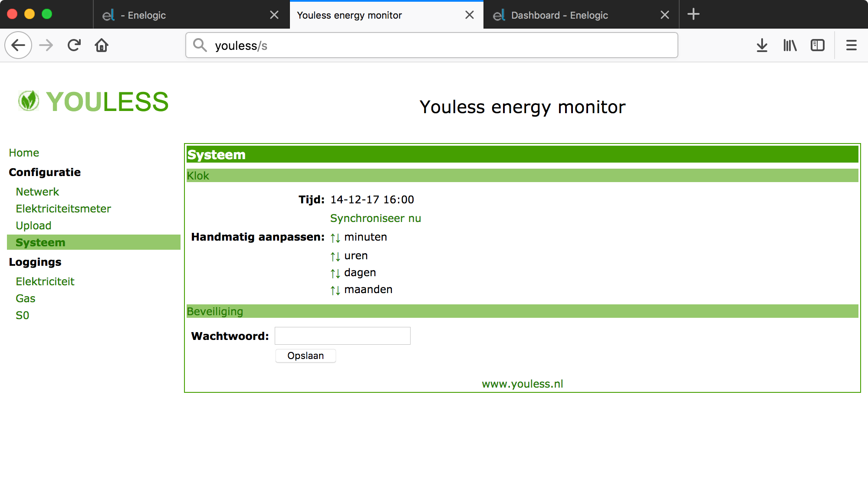Image resolution: width=868 pixels, height=496 pixels.
Task: Click the up arrow for minuten
Action: [x=333, y=238]
